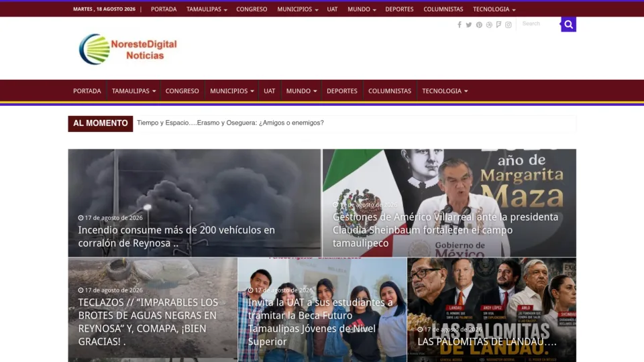Open DEPORTES in top bar
The width and height of the screenshot is (644, 362).
399,9
